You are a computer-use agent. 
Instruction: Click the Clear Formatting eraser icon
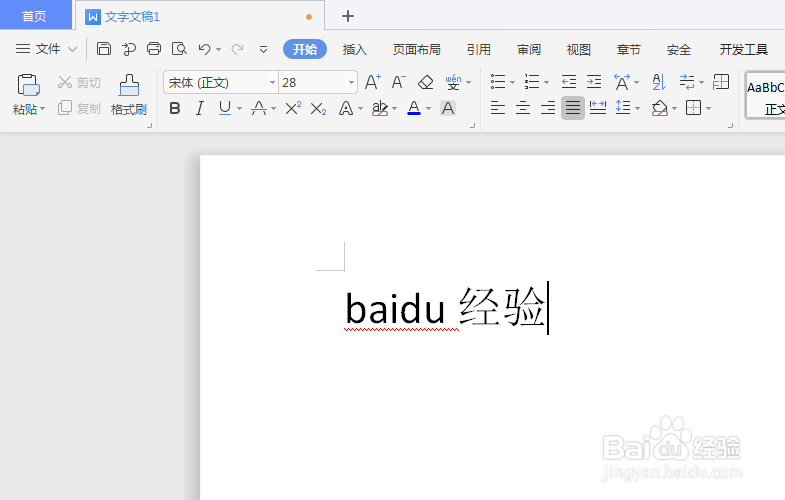(x=426, y=82)
